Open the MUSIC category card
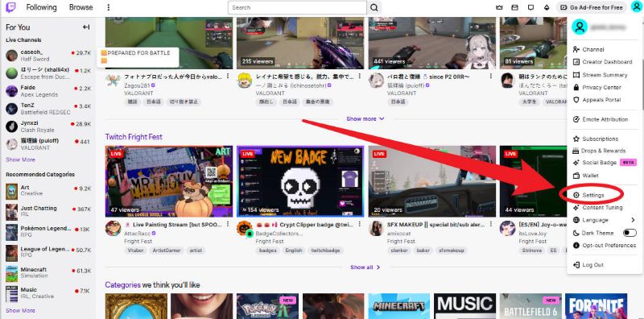The height and width of the screenshot is (319, 644). [465, 306]
